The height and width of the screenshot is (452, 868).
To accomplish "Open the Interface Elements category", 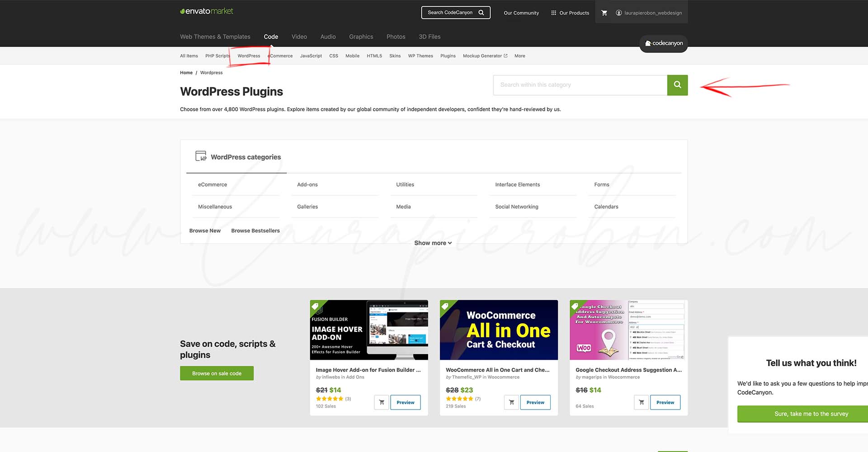I will click(517, 184).
